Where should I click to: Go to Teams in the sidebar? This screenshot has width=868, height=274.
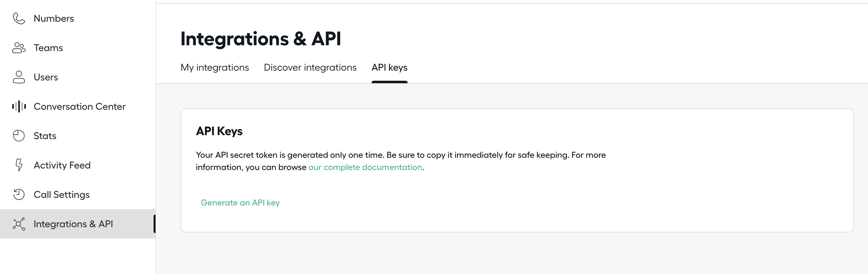[78, 48]
